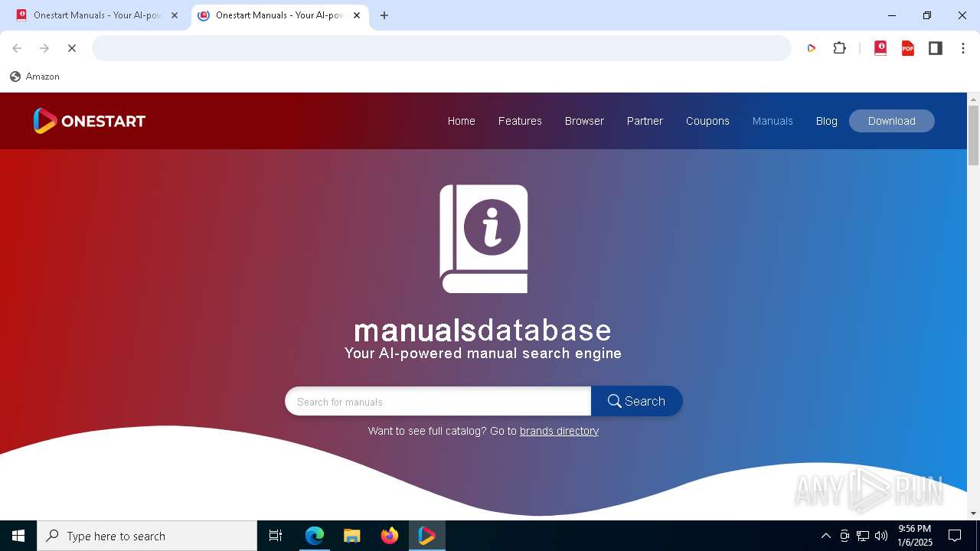This screenshot has height=551, width=980.
Task: Open Task View on the taskbar
Action: (276, 536)
